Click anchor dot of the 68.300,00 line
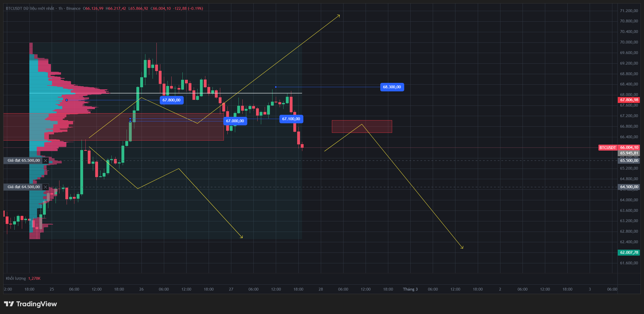This screenshot has height=314, width=644. point(276,87)
